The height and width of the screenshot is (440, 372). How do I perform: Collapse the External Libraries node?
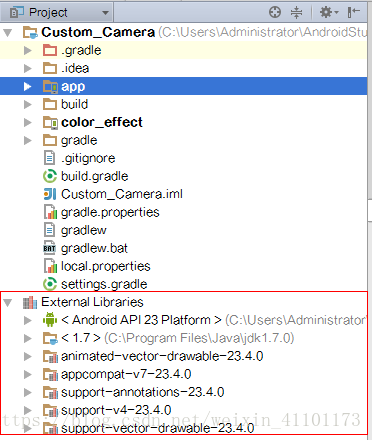[8, 303]
